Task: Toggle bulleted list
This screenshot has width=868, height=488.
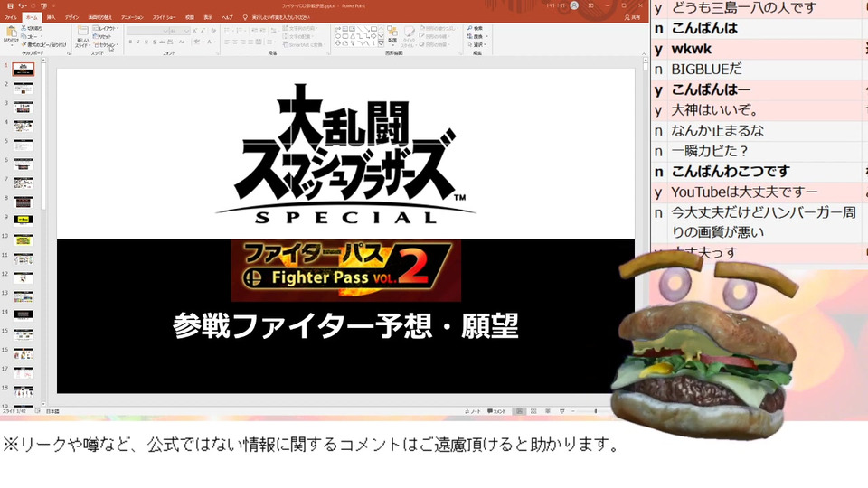Action: pyautogui.click(x=229, y=31)
